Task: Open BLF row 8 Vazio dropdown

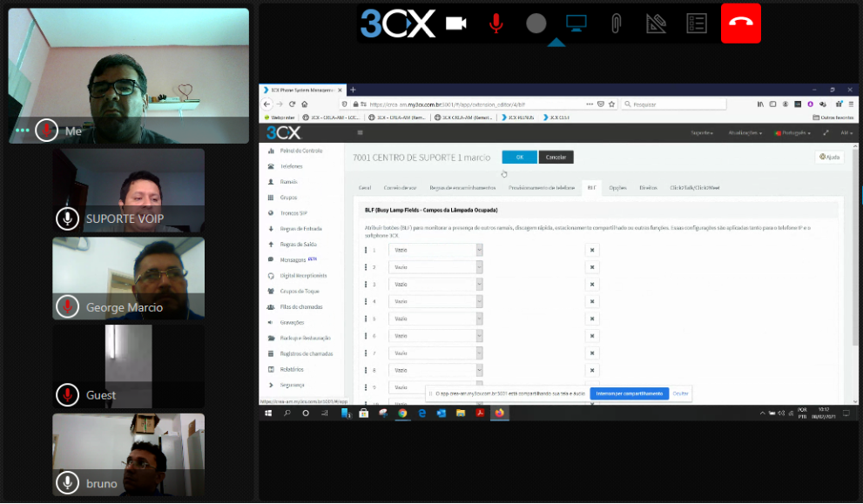Action: pyautogui.click(x=435, y=370)
